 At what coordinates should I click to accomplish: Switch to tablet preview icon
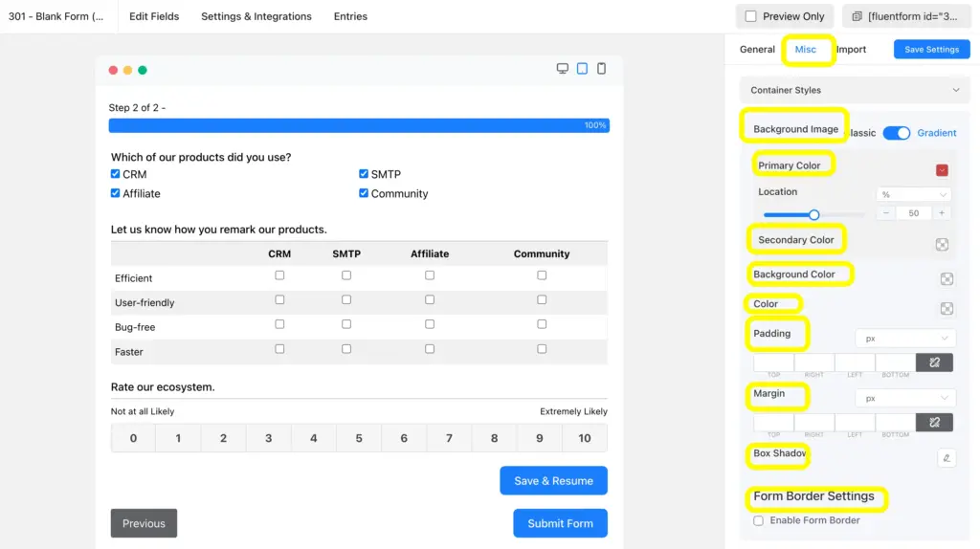pos(582,69)
